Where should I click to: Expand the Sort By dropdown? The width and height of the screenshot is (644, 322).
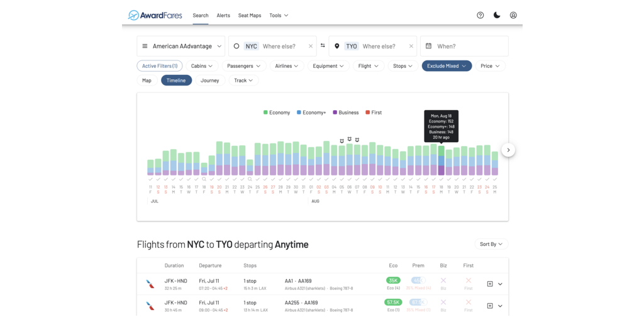(491, 244)
